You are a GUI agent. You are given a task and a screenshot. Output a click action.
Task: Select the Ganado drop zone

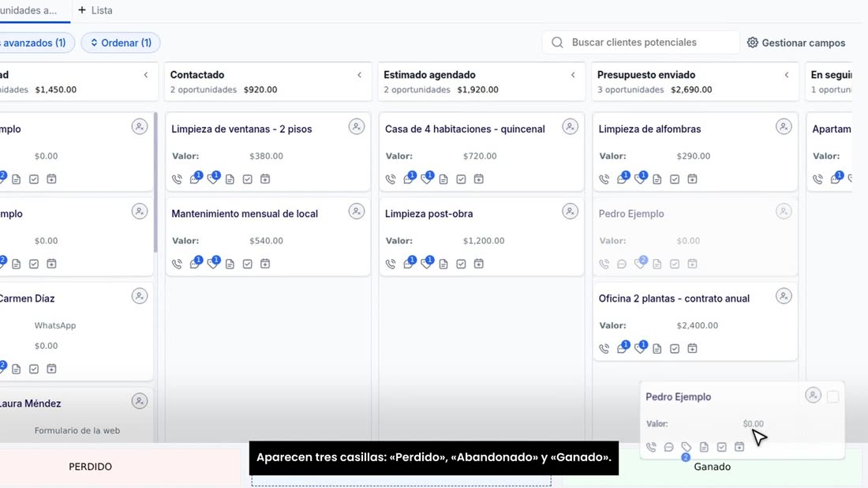(x=713, y=467)
